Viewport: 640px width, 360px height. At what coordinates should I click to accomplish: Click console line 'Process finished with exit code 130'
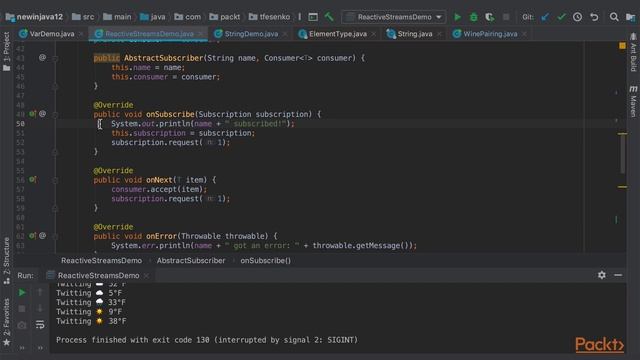[x=207, y=340]
